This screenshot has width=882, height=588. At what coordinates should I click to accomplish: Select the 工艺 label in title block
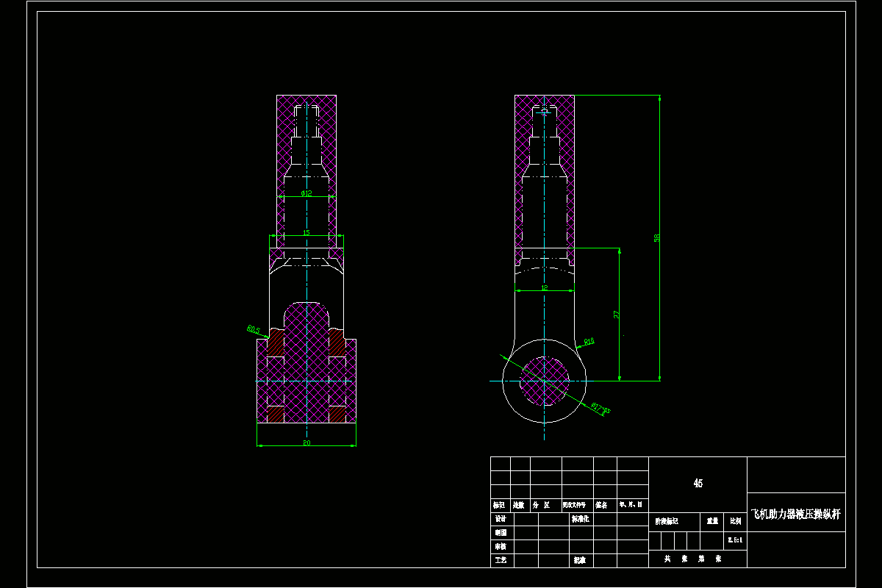click(501, 560)
